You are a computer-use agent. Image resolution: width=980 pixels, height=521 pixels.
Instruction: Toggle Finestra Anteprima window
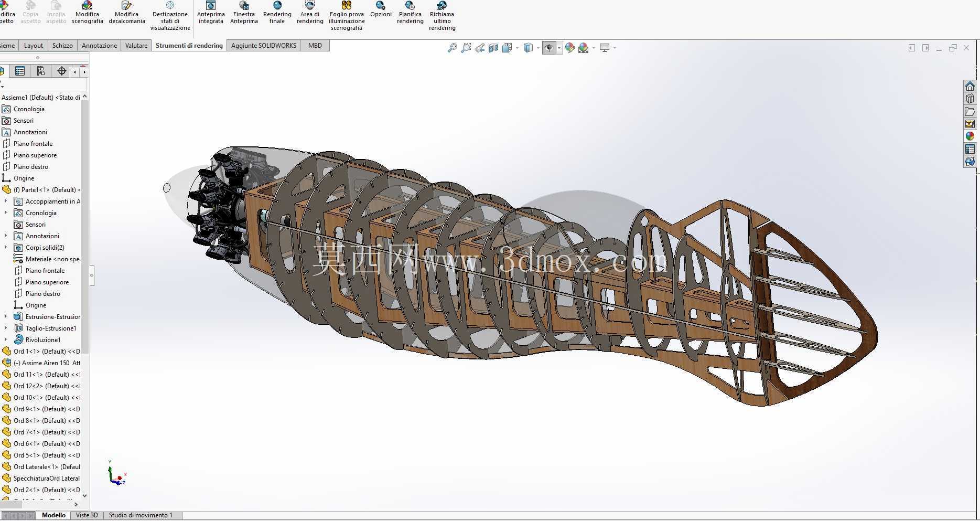[x=244, y=14]
